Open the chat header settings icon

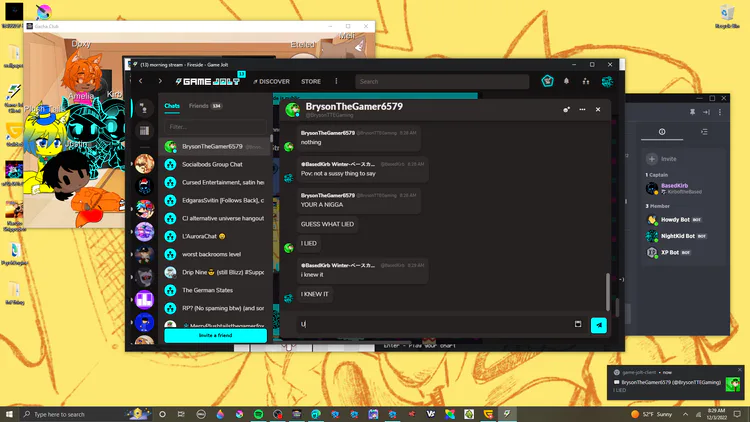566,110
